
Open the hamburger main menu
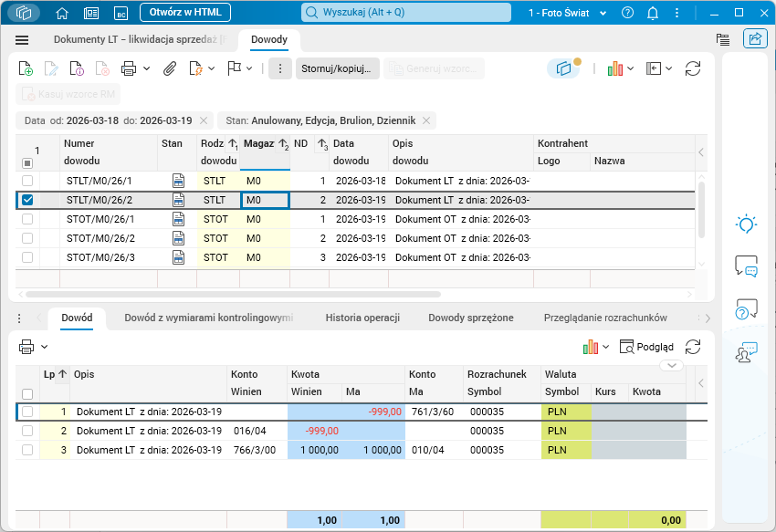23,40
